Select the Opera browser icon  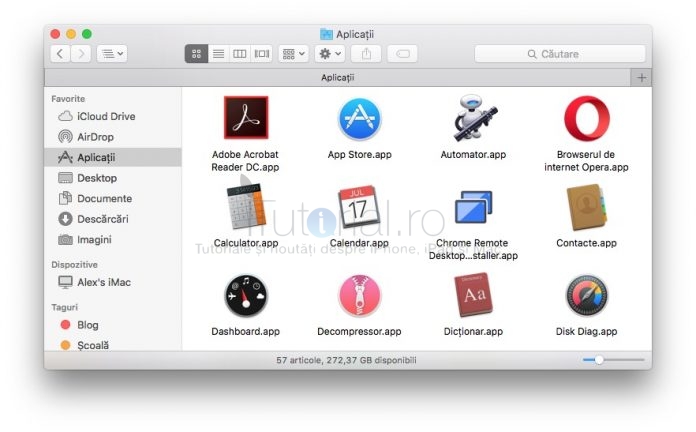click(x=586, y=118)
